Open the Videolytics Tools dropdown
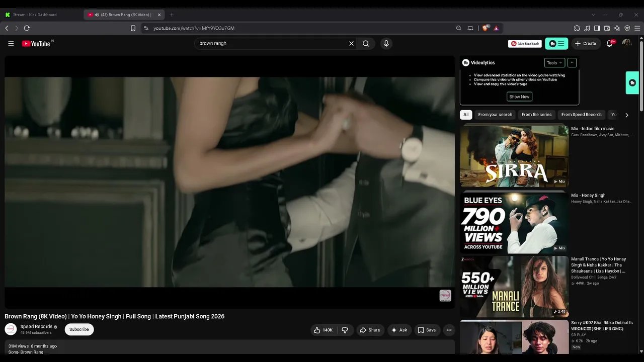 tap(554, 63)
